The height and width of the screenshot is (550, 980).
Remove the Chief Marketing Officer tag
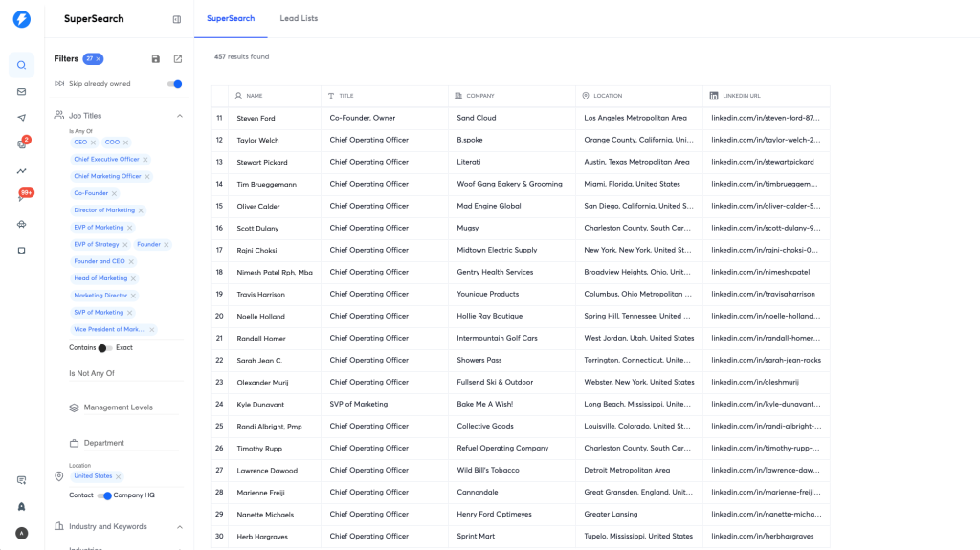pyautogui.click(x=147, y=176)
